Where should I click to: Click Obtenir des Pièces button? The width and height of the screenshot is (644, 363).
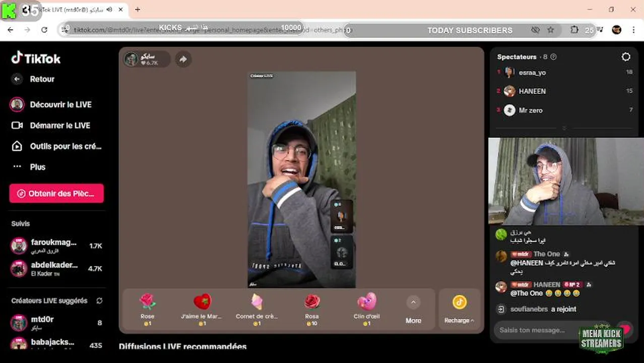coord(56,193)
